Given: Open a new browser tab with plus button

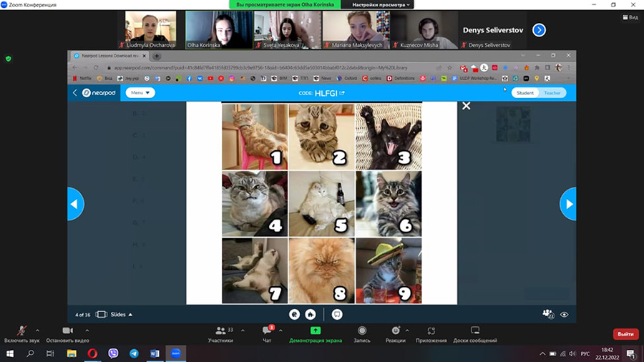Looking at the screenshot, I should [157, 56].
